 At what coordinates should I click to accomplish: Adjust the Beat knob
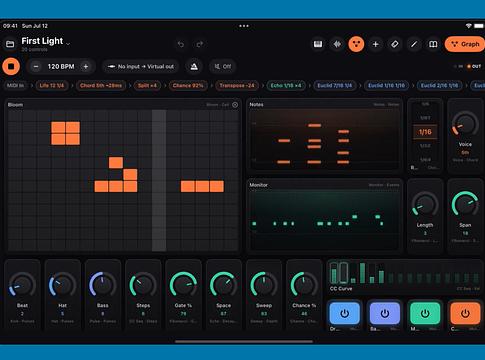click(x=22, y=284)
